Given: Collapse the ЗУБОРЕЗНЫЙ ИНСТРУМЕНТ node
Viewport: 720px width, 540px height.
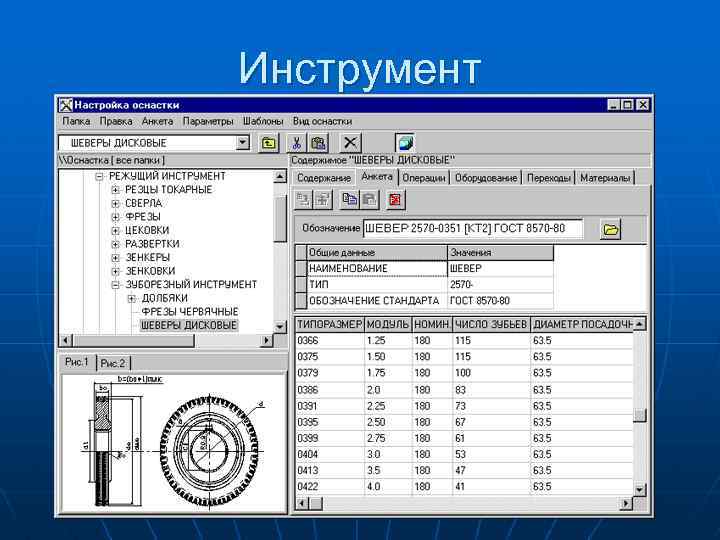Looking at the screenshot, I should tap(115, 285).
